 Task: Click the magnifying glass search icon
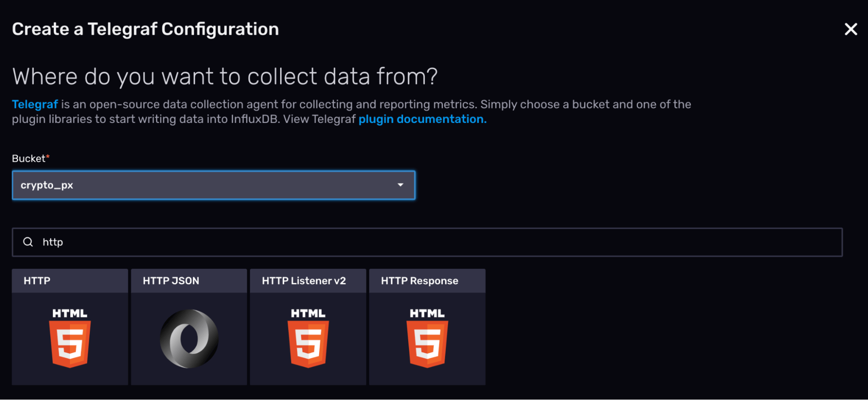click(x=28, y=242)
